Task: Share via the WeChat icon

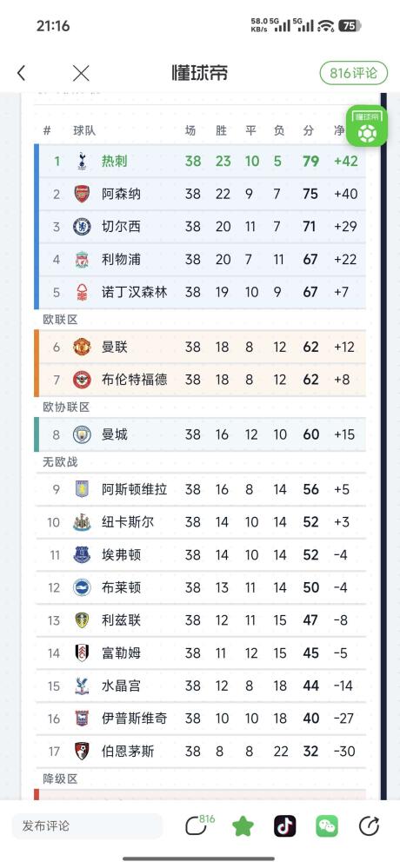Action: [327, 826]
